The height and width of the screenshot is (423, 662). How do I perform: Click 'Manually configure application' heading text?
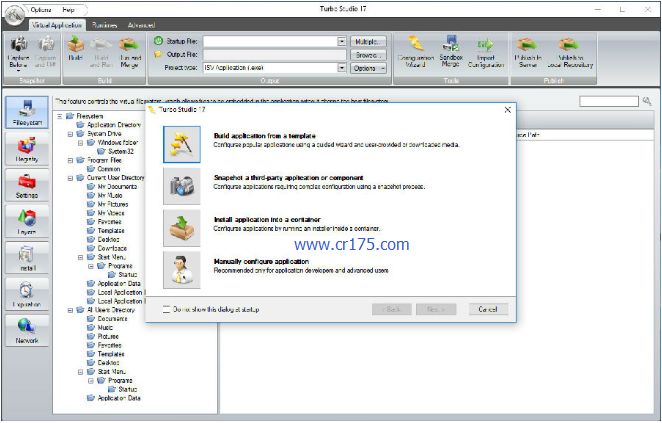[x=261, y=261]
